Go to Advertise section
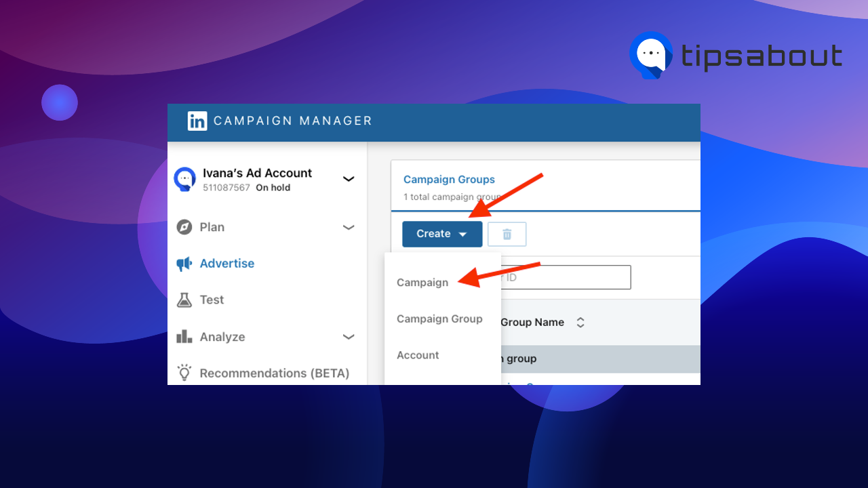Viewport: 868px width, 488px height. click(x=227, y=264)
